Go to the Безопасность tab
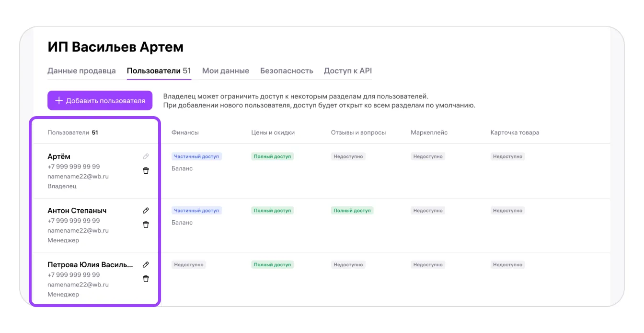 [x=286, y=71]
